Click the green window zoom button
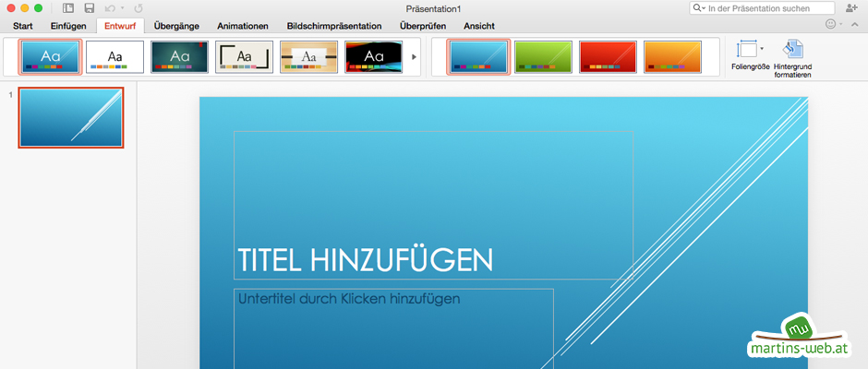This screenshot has height=369, width=868. point(38,8)
